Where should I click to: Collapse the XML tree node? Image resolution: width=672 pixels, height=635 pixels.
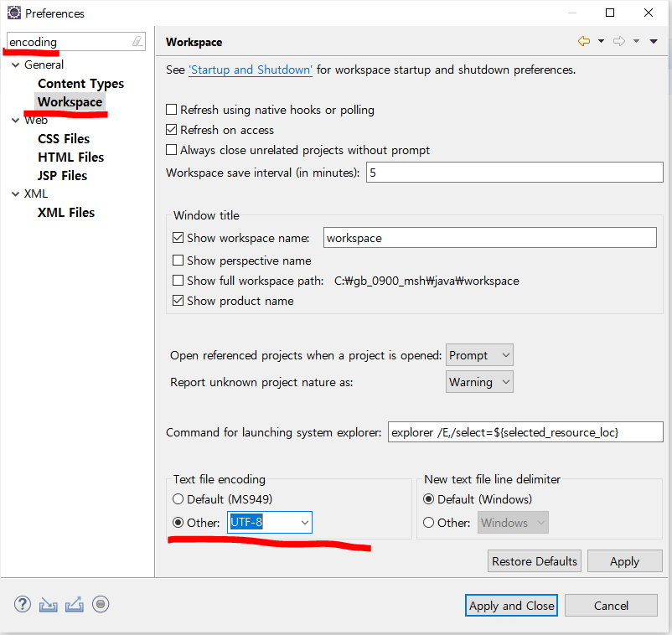click(x=15, y=194)
